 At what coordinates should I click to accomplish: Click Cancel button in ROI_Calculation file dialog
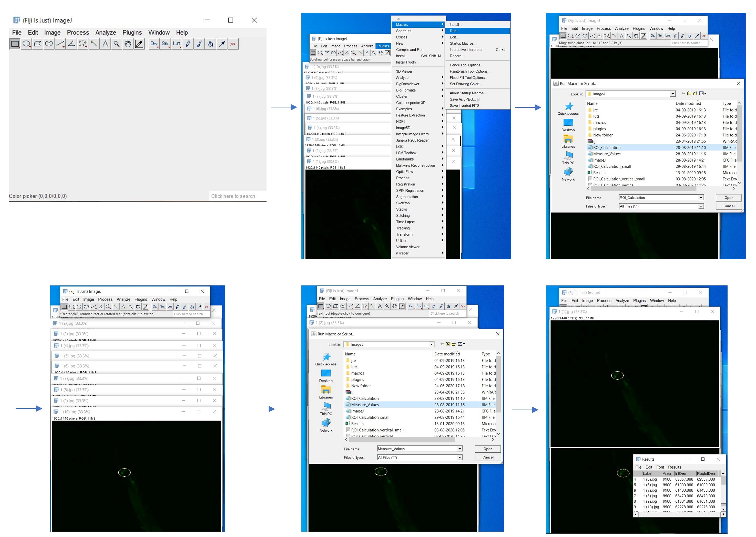(729, 206)
